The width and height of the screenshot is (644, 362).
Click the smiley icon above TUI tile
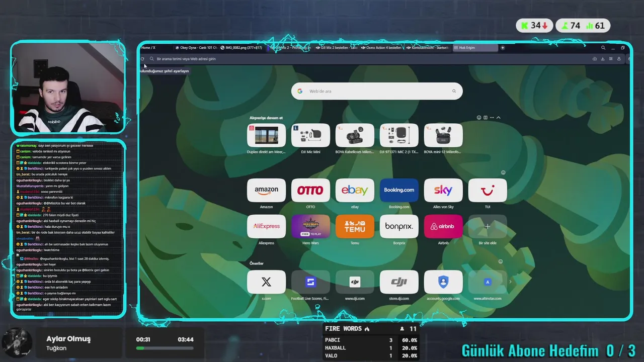(x=503, y=172)
